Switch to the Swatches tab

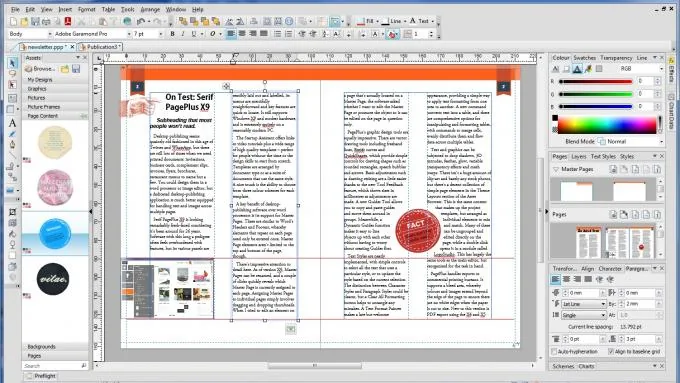(585, 58)
